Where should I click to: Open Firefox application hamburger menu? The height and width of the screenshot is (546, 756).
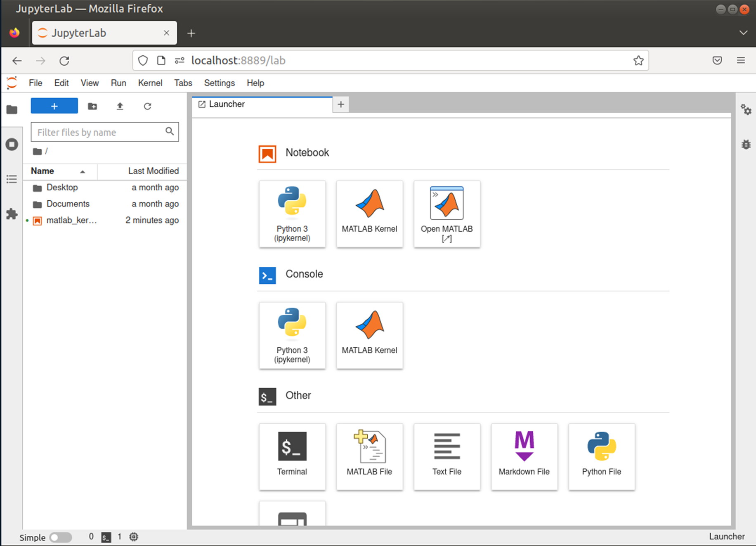[741, 61]
